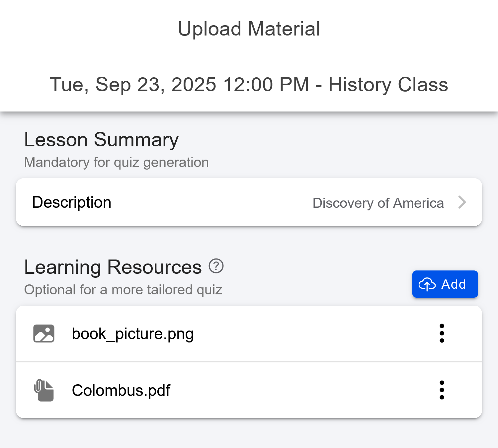Screen dimensions: 498x448
Task: Open the Learning Resources help question mark
Action: [x=216, y=266]
